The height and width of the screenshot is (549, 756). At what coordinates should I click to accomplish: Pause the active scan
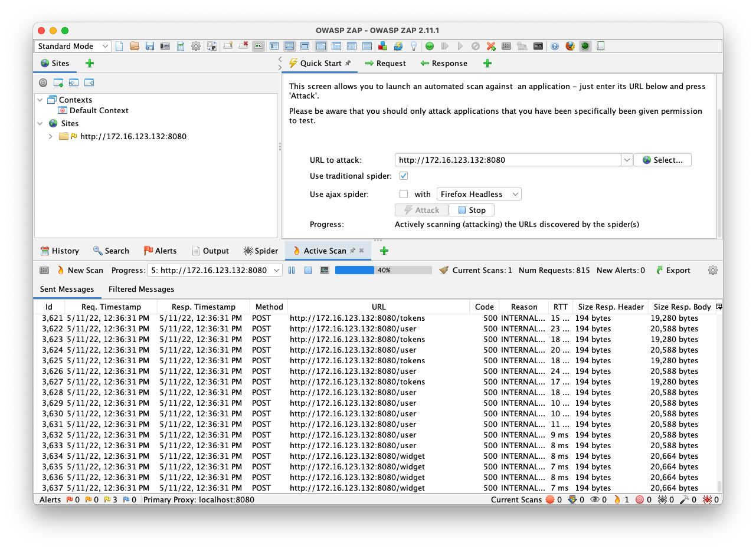[x=292, y=270]
